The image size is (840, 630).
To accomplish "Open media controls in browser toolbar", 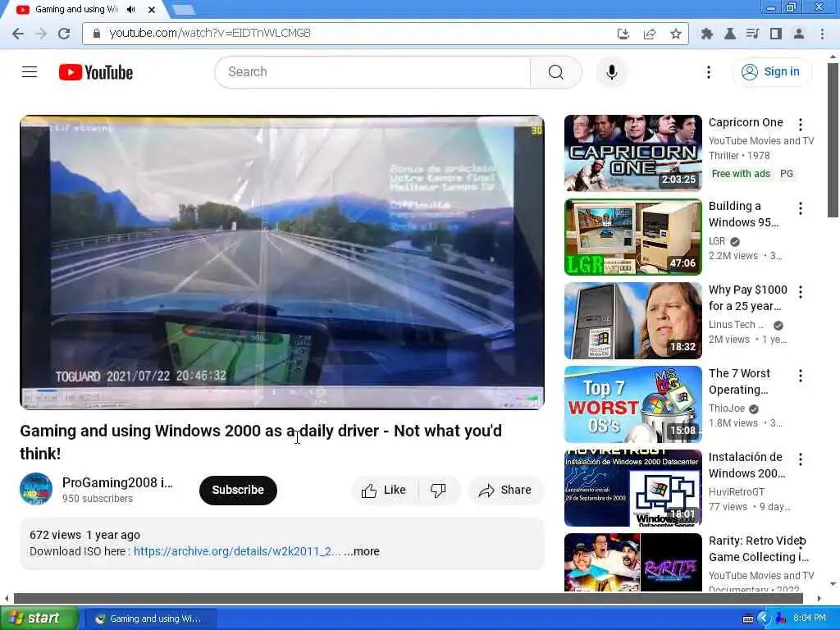I will pyautogui.click(x=753, y=34).
